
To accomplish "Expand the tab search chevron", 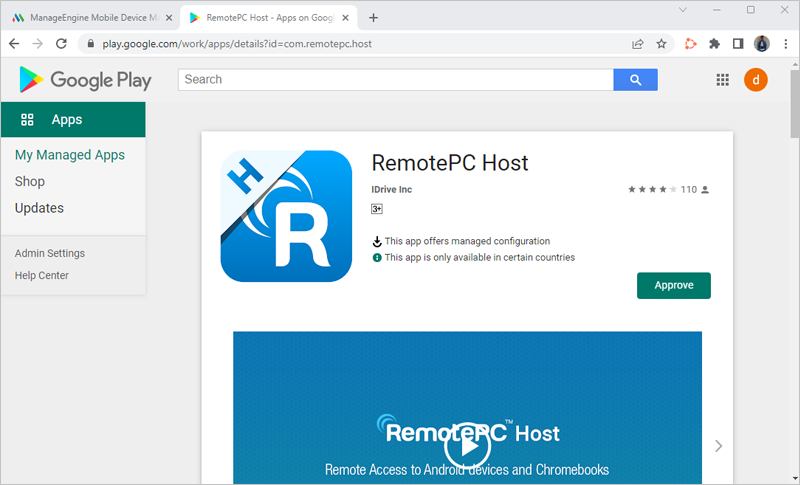I will [x=682, y=10].
